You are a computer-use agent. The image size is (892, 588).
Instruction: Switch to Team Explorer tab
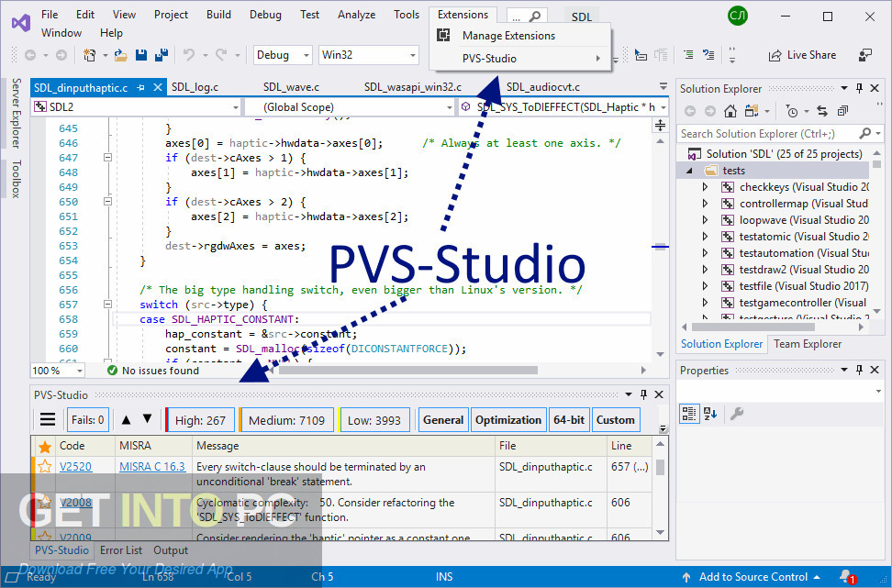click(x=808, y=344)
